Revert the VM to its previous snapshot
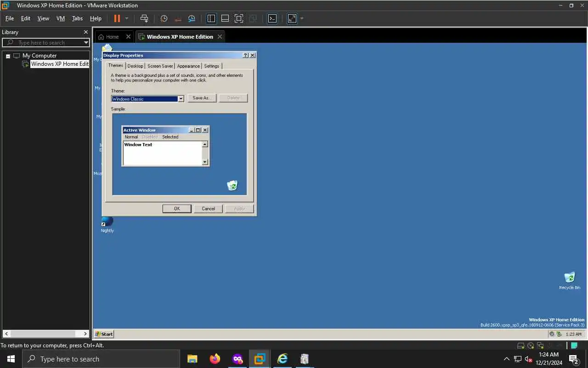This screenshot has width=588, height=368. 178,18
